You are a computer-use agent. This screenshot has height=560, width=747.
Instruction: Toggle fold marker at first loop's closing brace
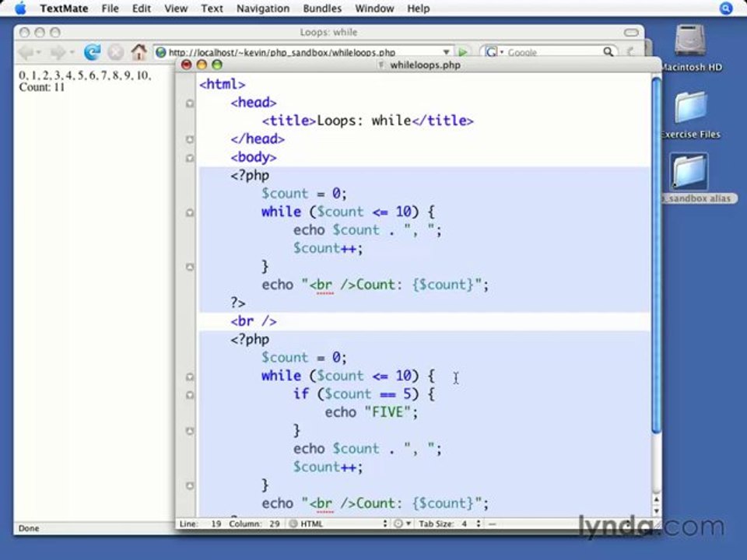[190, 267]
